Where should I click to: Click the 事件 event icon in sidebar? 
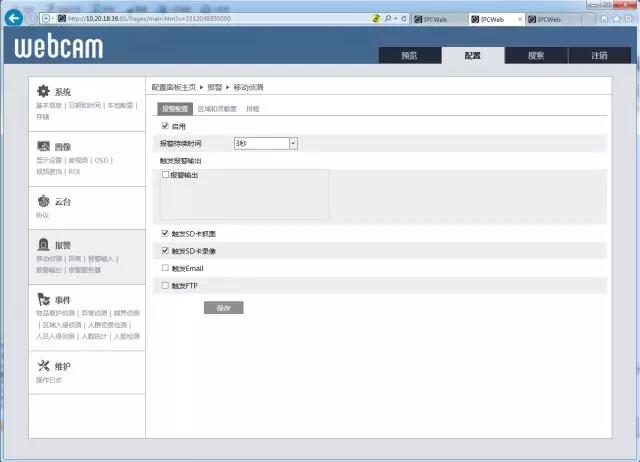[x=43, y=299]
